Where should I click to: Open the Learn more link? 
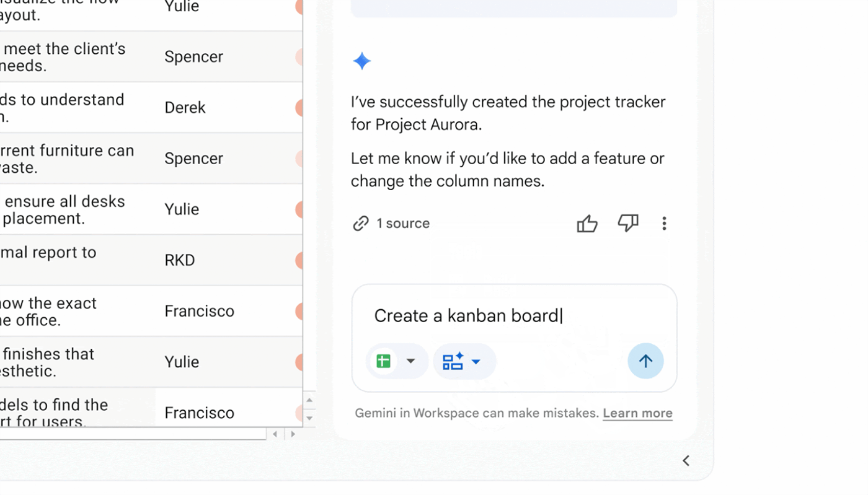click(637, 413)
